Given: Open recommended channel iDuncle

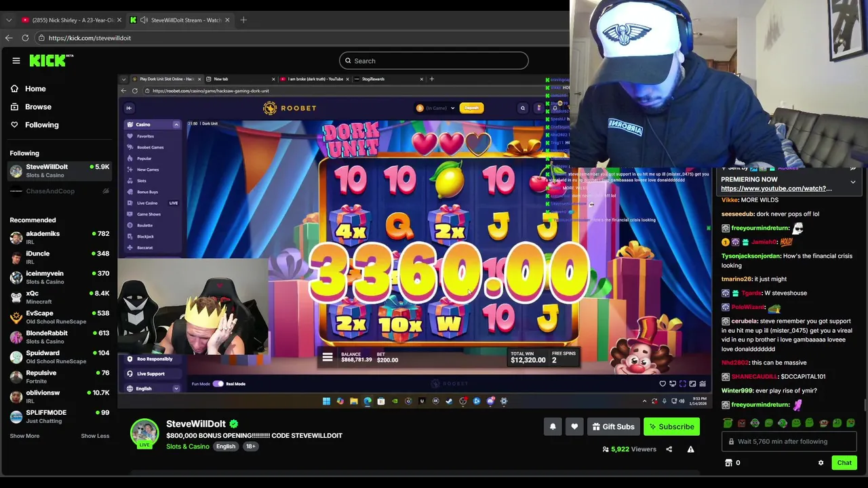Looking at the screenshot, I should coord(58,258).
